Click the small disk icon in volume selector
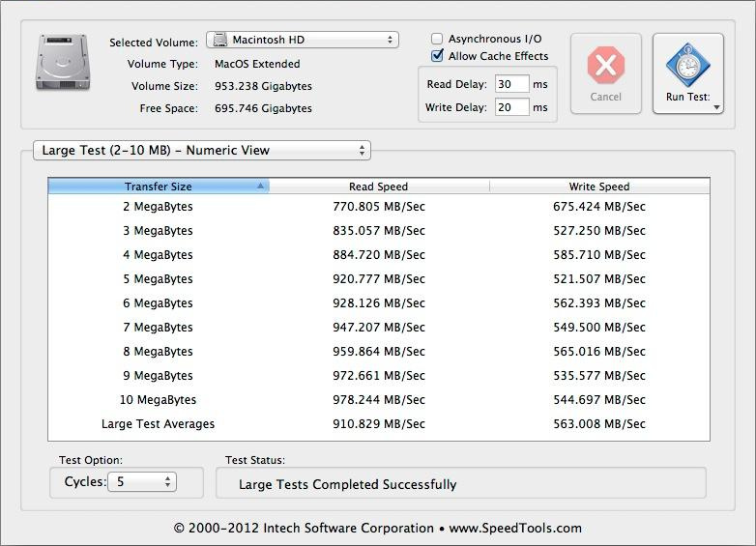The width and height of the screenshot is (756, 546). (220, 40)
